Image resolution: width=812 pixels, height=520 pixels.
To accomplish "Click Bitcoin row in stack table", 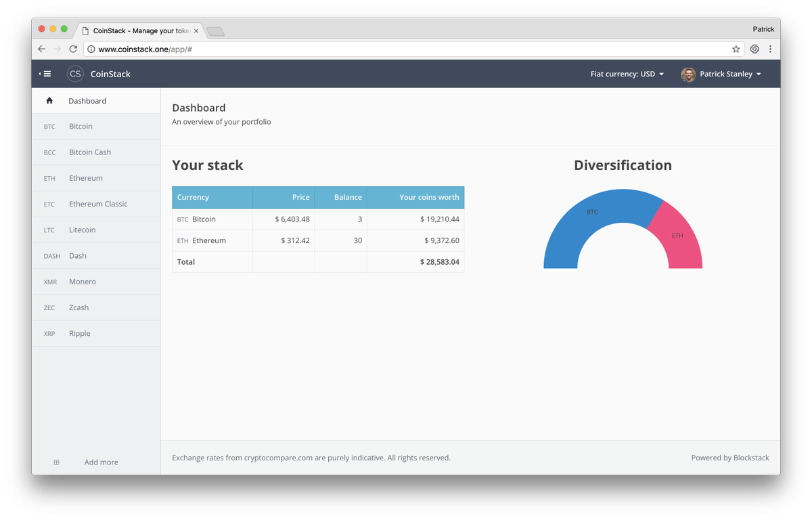I will pyautogui.click(x=318, y=219).
